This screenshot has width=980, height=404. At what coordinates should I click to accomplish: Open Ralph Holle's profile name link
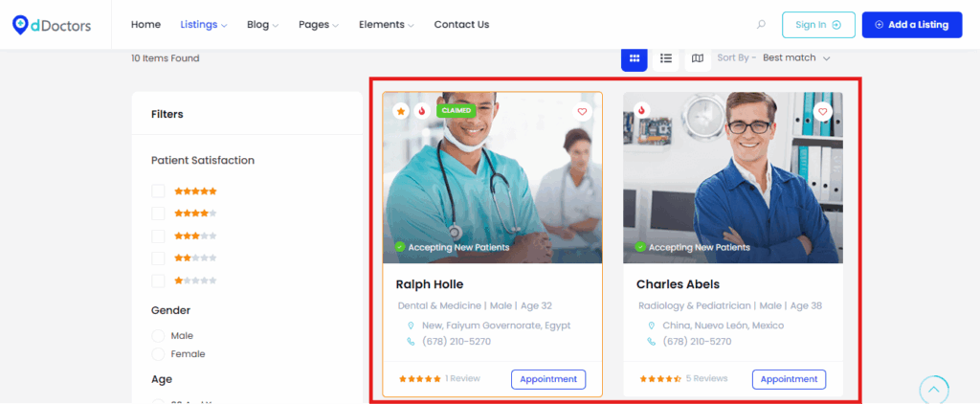click(430, 284)
